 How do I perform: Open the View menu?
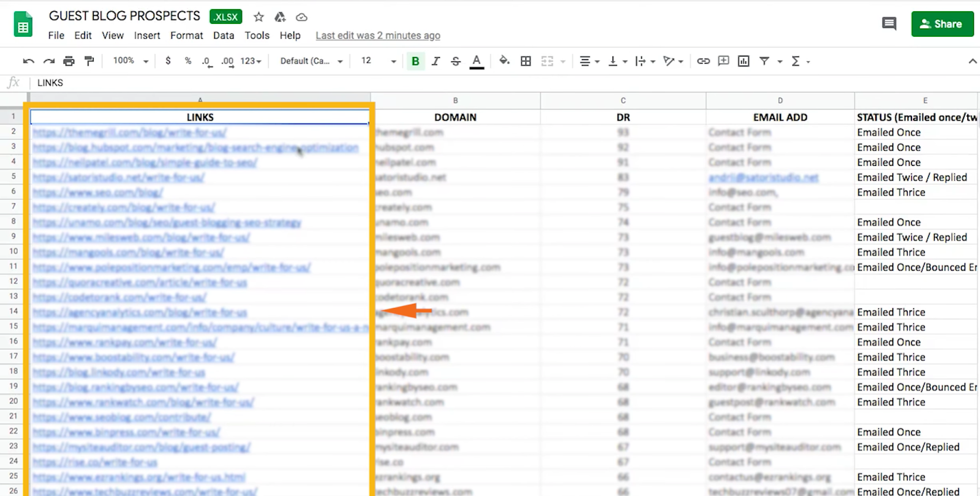click(113, 36)
